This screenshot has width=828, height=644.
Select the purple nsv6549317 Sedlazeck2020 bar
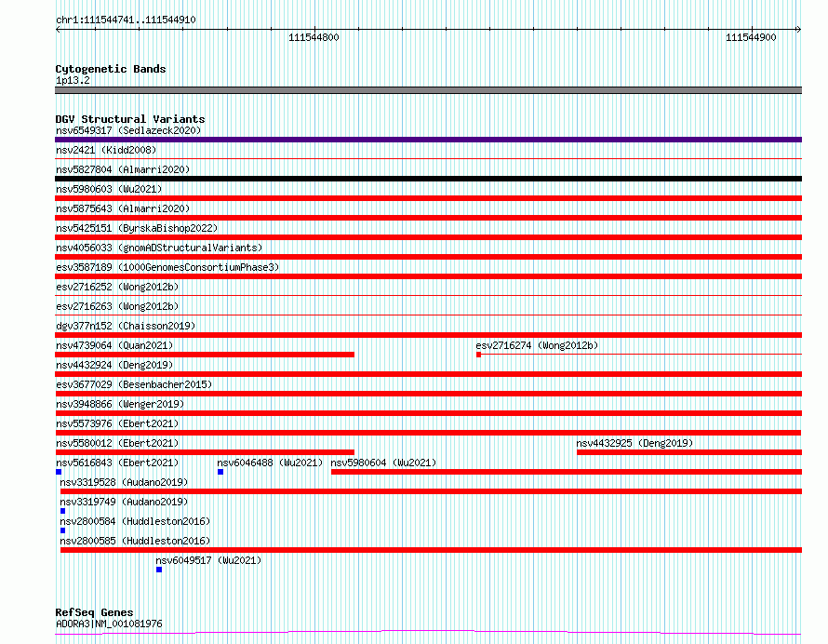pyautogui.click(x=428, y=140)
